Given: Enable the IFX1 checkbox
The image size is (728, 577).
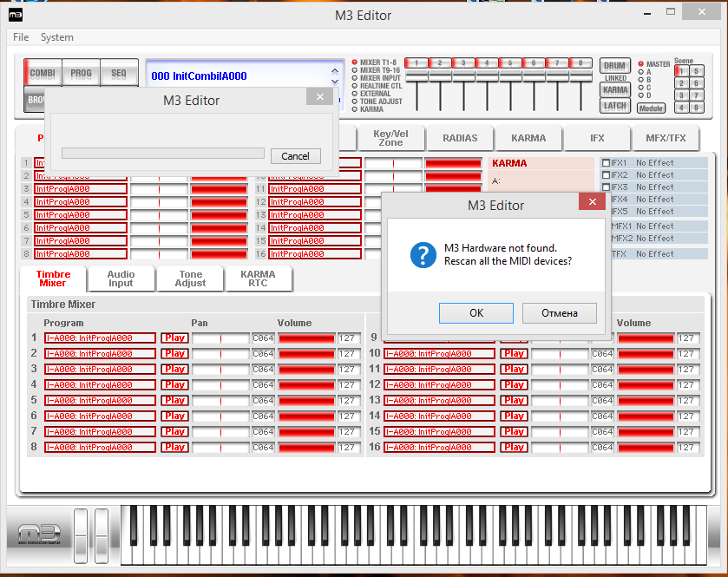Looking at the screenshot, I should click(x=606, y=163).
